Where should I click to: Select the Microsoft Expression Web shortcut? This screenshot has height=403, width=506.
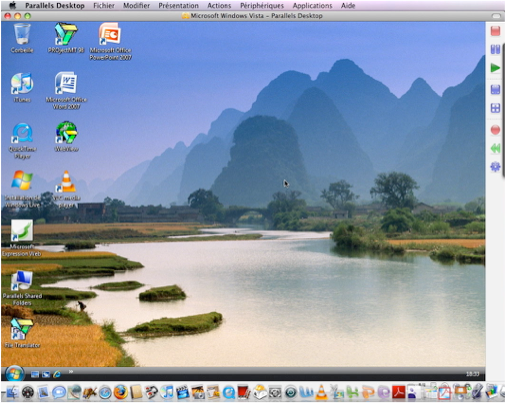click(22, 238)
